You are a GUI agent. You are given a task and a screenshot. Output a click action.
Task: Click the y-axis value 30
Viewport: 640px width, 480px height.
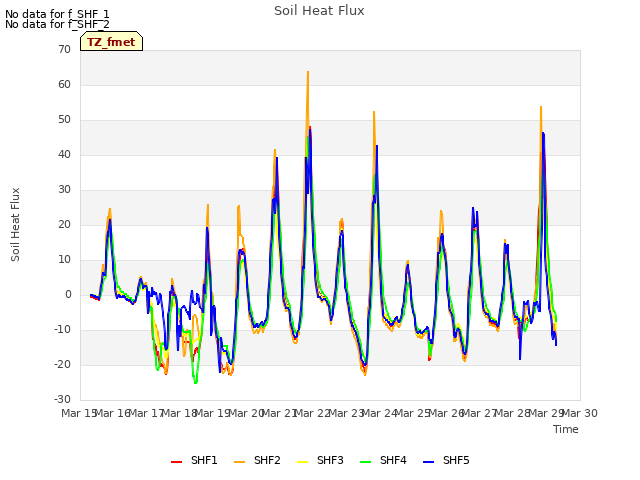point(64,189)
